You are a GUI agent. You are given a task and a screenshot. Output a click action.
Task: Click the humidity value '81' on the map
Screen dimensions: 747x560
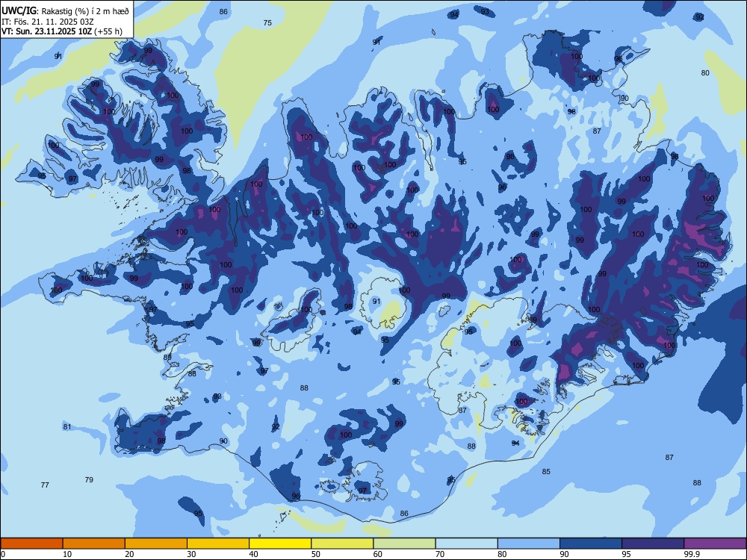67,426
